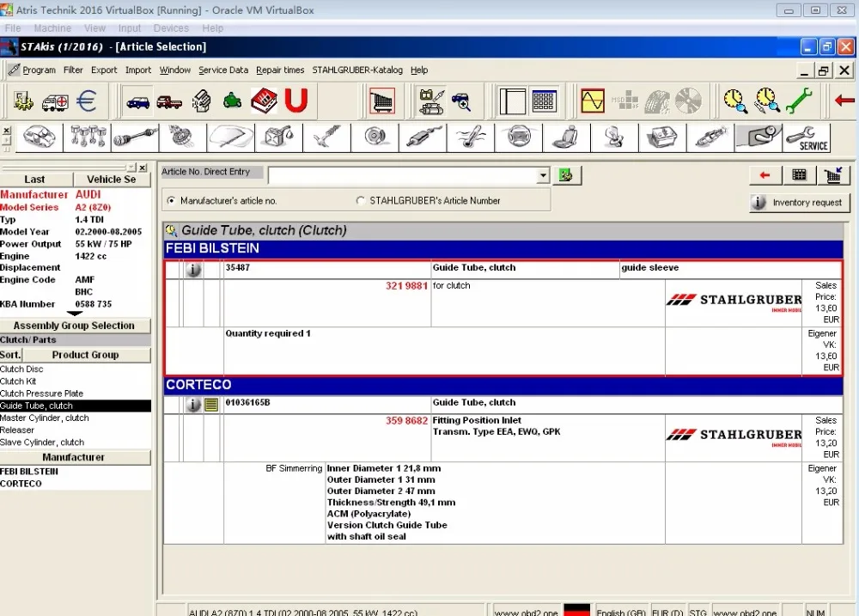
Task: Click the Euro currency toolbar icon
Action: point(87,102)
